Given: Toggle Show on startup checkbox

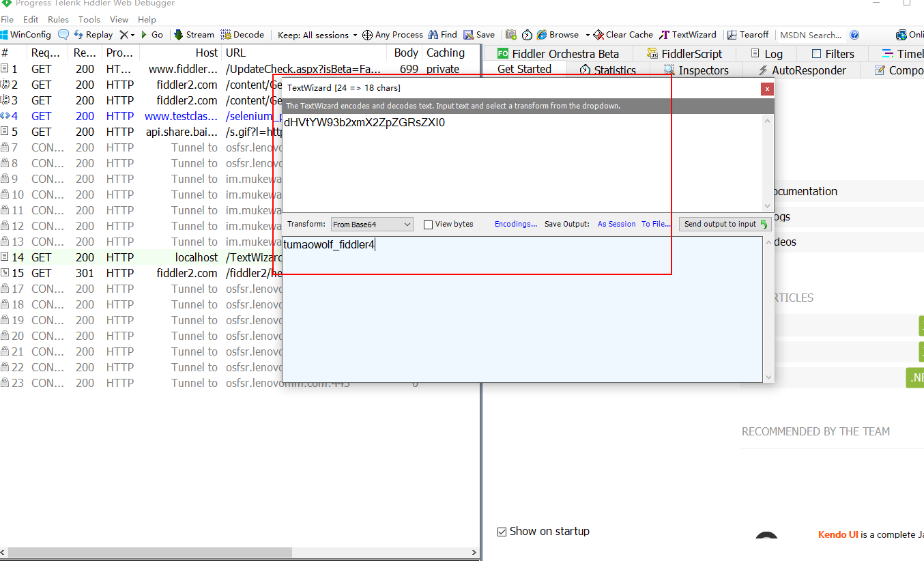Looking at the screenshot, I should click(x=502, y=532).
